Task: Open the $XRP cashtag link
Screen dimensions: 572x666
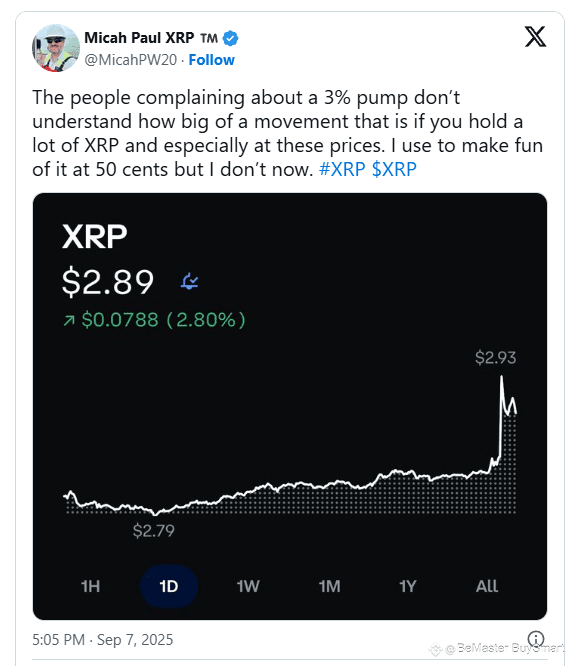Action: coord(394,169)
